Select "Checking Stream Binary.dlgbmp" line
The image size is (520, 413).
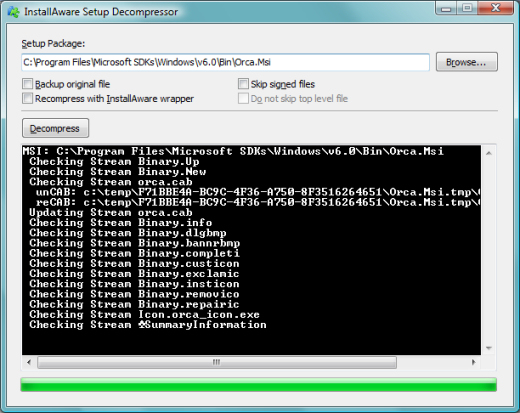(x=128, y=233)
